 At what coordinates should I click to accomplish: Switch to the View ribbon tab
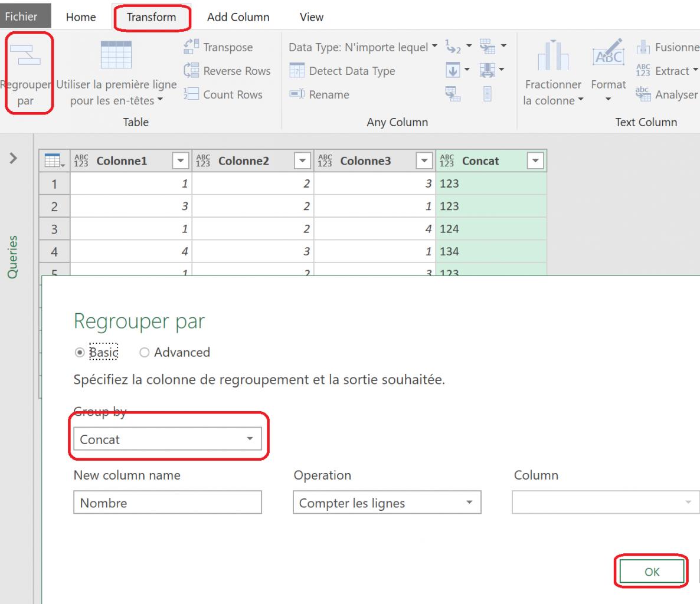tap(312, 17)
